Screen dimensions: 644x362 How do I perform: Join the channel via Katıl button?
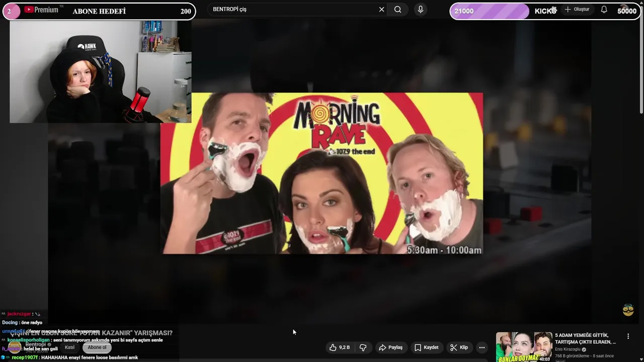pos(69,347)
